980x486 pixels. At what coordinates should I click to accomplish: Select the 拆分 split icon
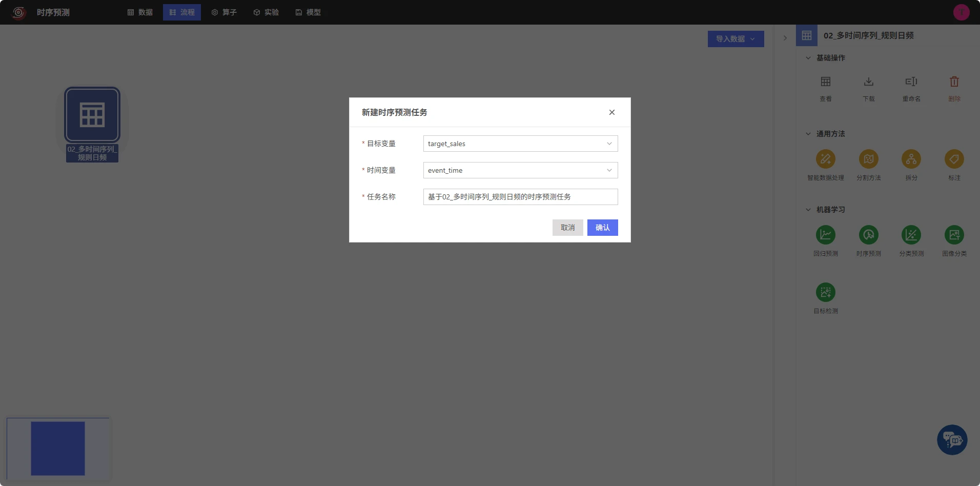tap(911, 159)
